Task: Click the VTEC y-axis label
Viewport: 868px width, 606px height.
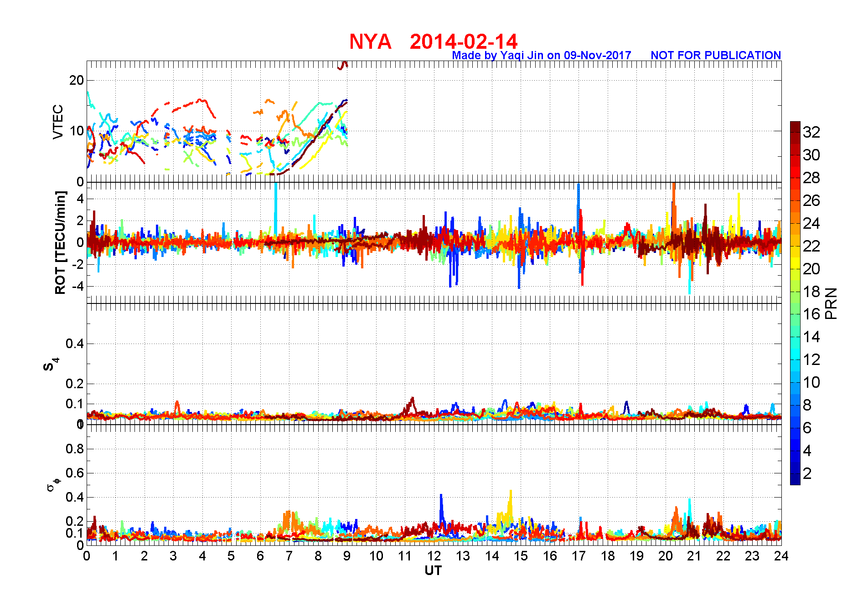Action: point(58,122)
